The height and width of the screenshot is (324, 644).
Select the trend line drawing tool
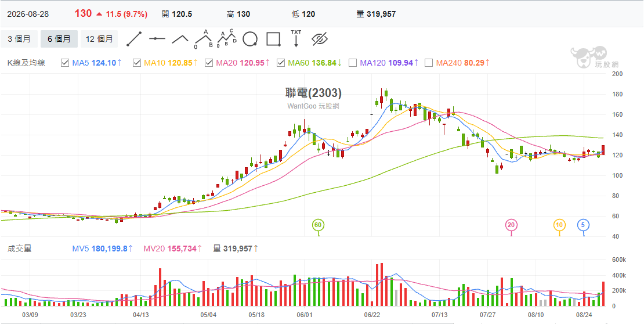pos(134,39)
